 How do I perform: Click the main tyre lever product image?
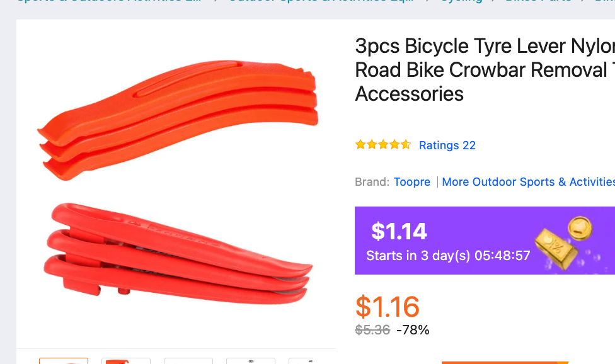[176, 183]
